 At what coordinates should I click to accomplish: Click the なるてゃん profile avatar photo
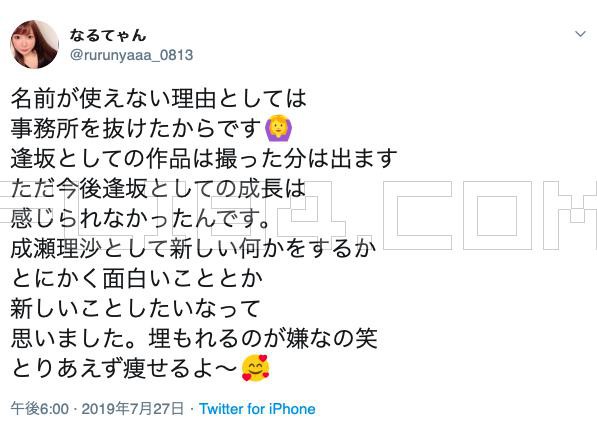pyautogui.click(x=35, y=45)
